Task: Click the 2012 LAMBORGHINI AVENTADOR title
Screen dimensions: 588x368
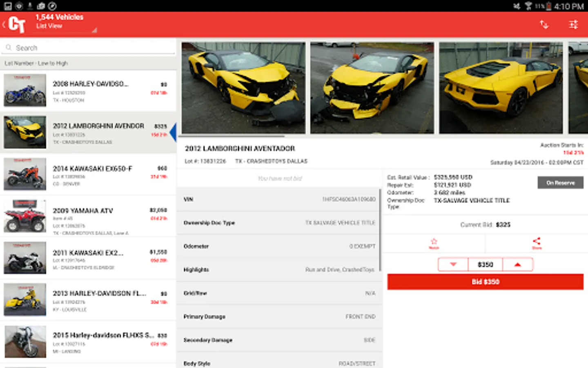Action: click(x=240, y=148)
